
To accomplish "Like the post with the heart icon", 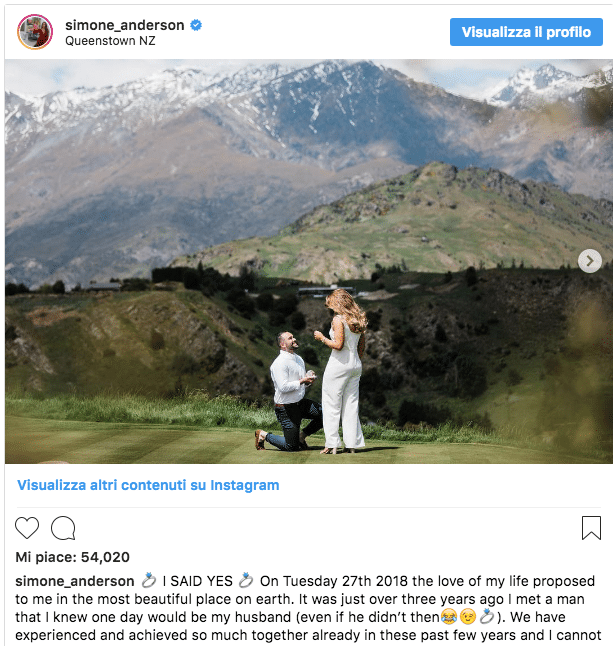I will 27,527.
